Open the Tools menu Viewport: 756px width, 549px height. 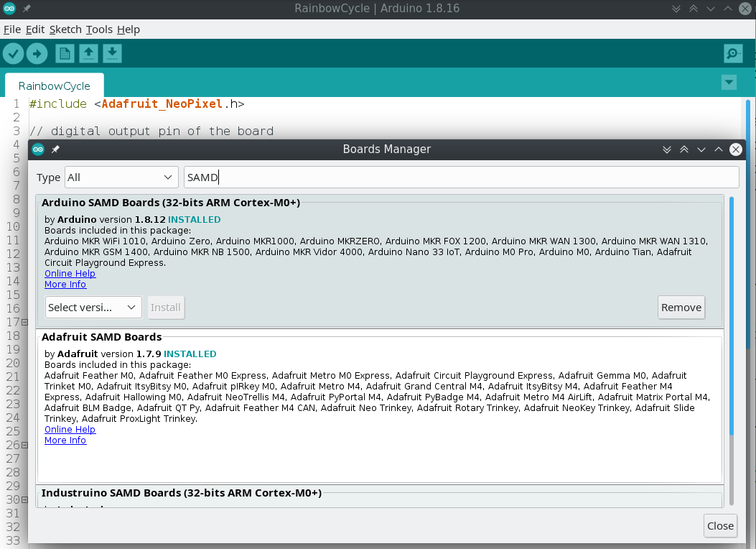pyautogui.click(x=99, y=29)
